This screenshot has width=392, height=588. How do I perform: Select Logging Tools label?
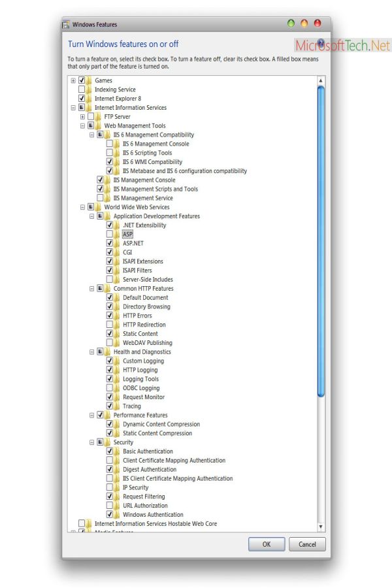(x=140, y=379)
